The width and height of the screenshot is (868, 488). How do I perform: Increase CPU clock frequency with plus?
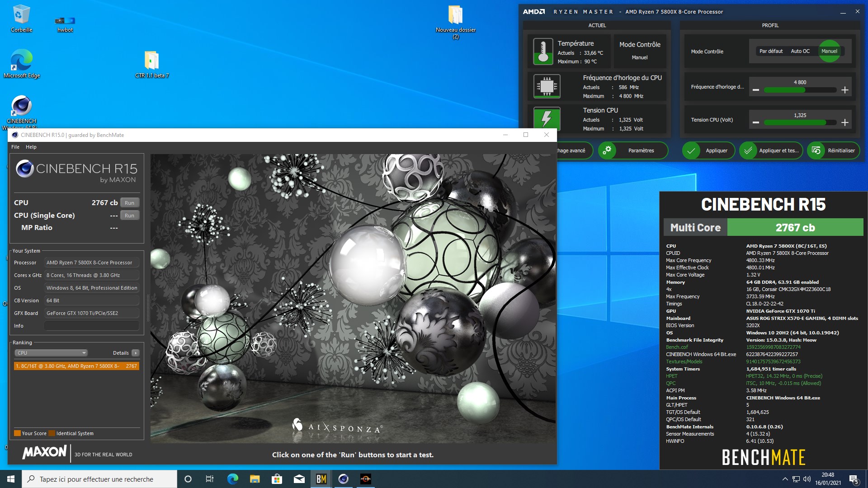pyautogui.click(x=844, y=90)
